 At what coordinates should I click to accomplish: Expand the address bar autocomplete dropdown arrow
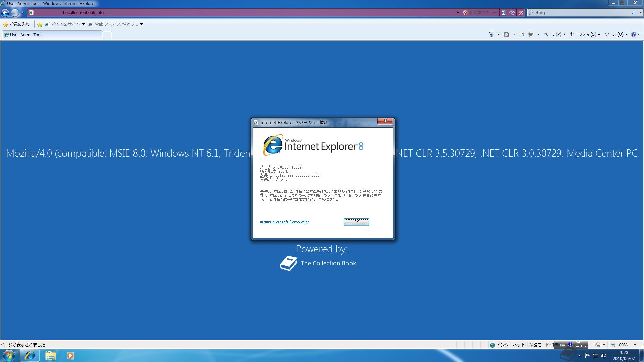point(458,13)
